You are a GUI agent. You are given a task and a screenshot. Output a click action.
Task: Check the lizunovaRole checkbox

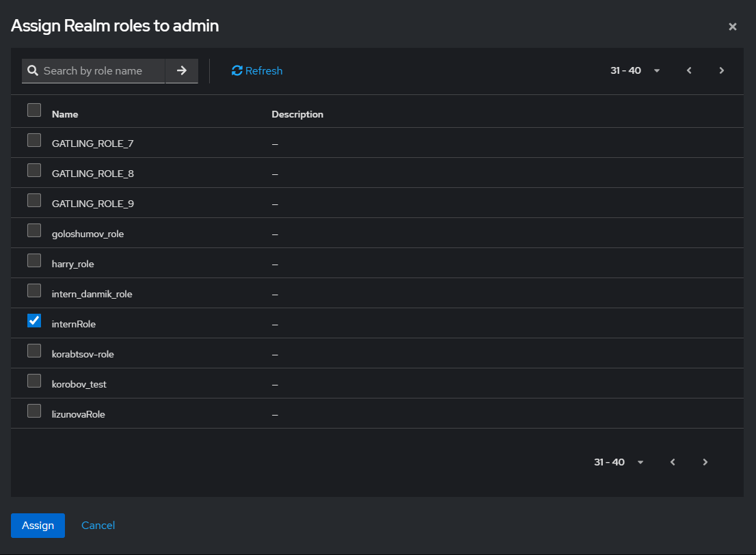click(x=34, y=411)
